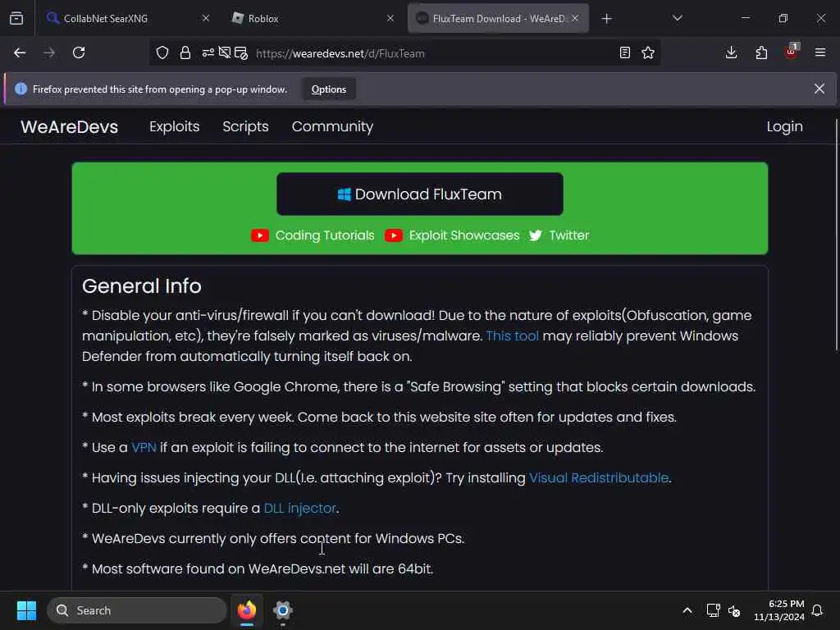Click the muted volume tray icon
This screenshot has height=630, width=840.
734,610
